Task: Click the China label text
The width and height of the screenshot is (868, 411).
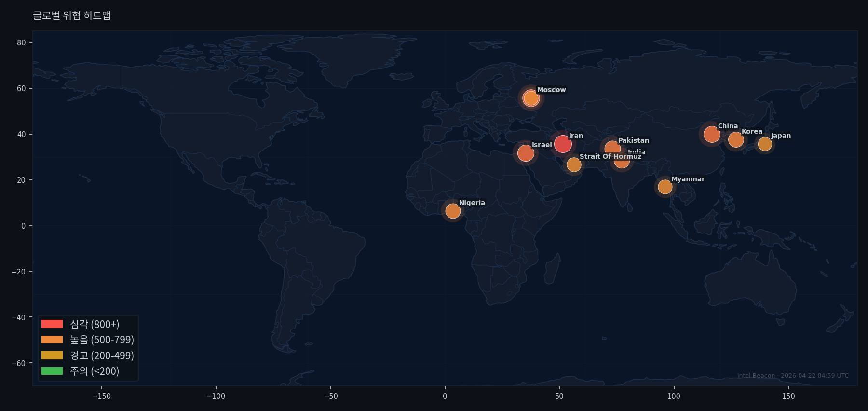Action: click(728, 126)
